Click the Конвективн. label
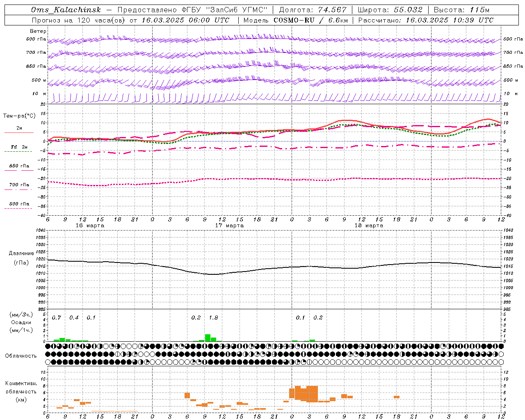This screenshot has height=420, width=525. click(x=21, y=383)
